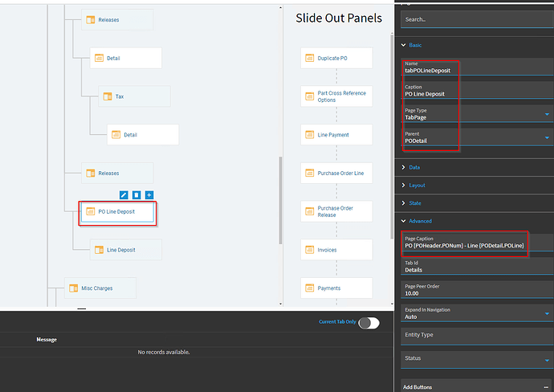Click the page tree scroll-down arrow
The height and width of the screenshot is (392, 554).
(280, 304)
